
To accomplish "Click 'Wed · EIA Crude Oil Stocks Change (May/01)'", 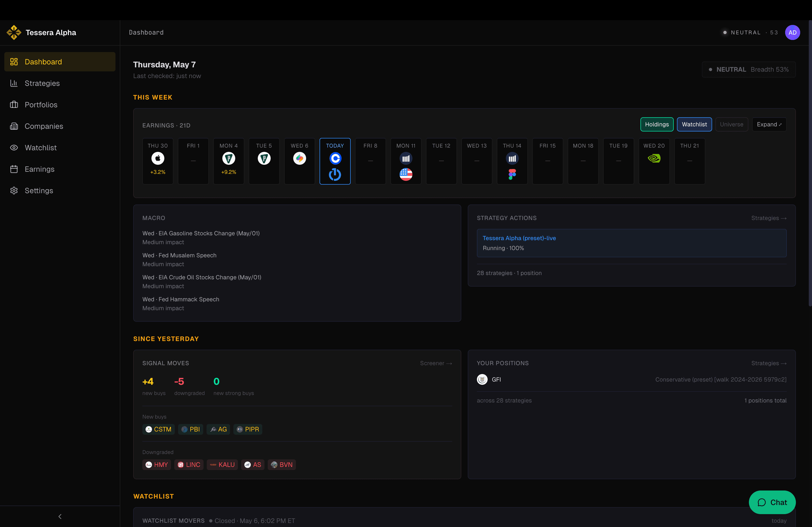I will (x=202, y=277).
